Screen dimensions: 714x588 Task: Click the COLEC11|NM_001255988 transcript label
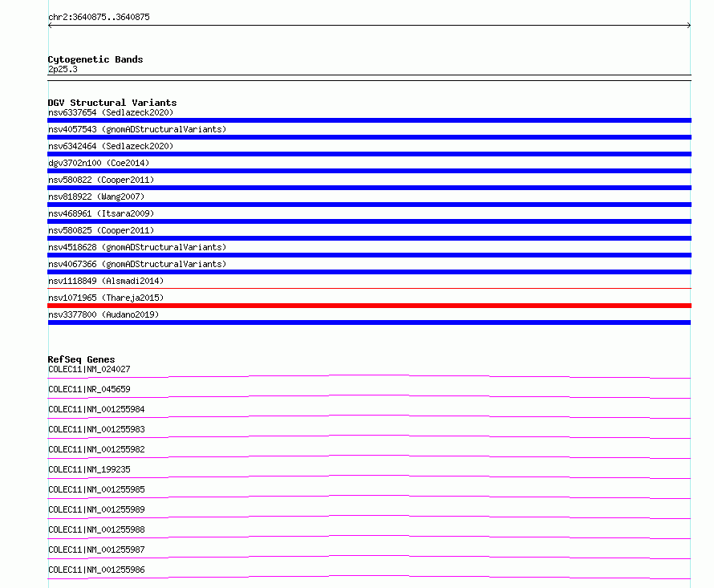coord(96,529)
